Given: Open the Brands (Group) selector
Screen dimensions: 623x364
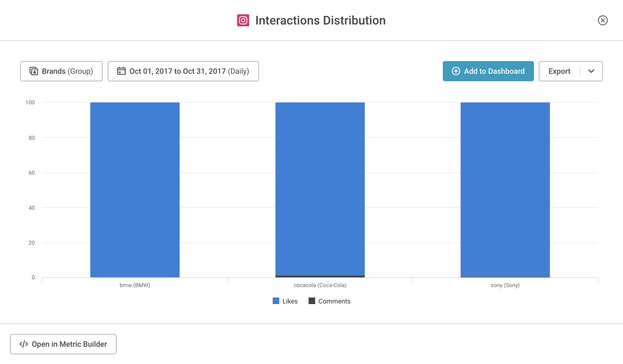Looking at the screenshot, I should tap(61, 71).
